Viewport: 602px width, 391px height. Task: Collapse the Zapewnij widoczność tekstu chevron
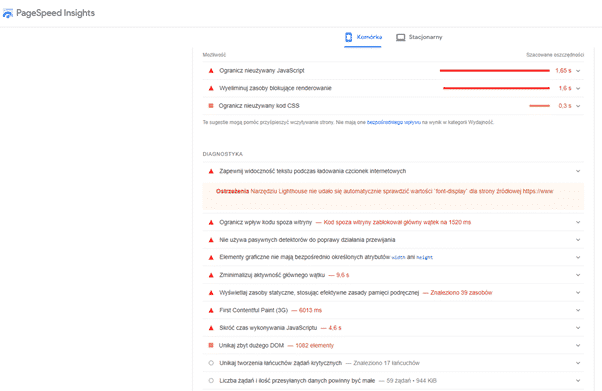click(578, 171)
